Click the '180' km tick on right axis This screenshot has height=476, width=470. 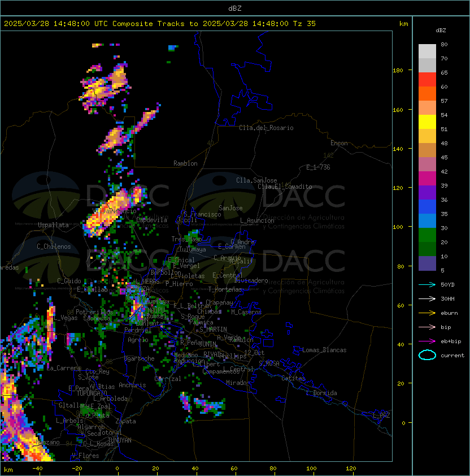click(398, 71)
